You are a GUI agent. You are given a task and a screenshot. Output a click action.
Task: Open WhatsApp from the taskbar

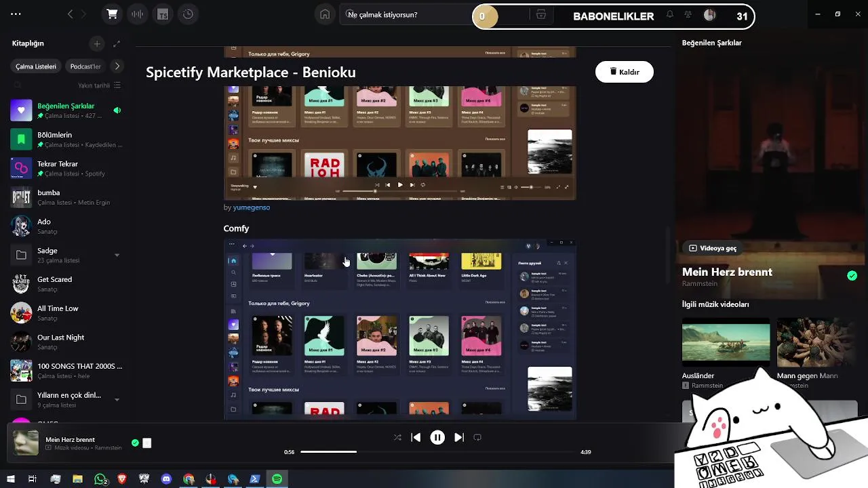click(x=100, y=479)
